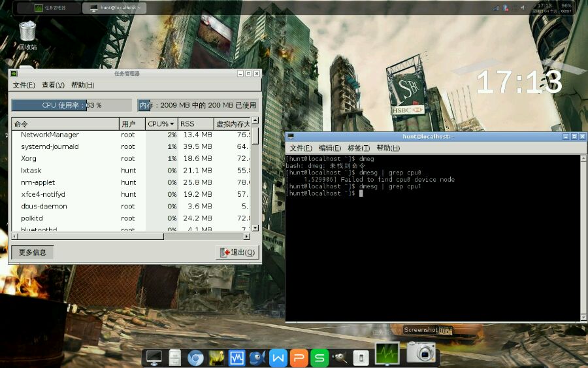Sort by the CPU% column header
The width and height of the screenshot is (588, 368).
(x=161, y=124)
